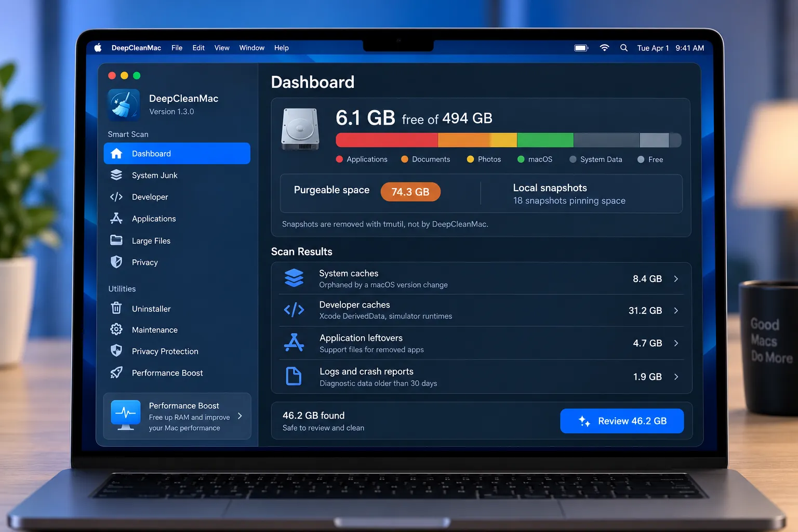The width and height of the screenshot is (798, 532).
Task: Click the red Applications segment of storage bar
Action: pyautogui.click(x=387, y=140)
